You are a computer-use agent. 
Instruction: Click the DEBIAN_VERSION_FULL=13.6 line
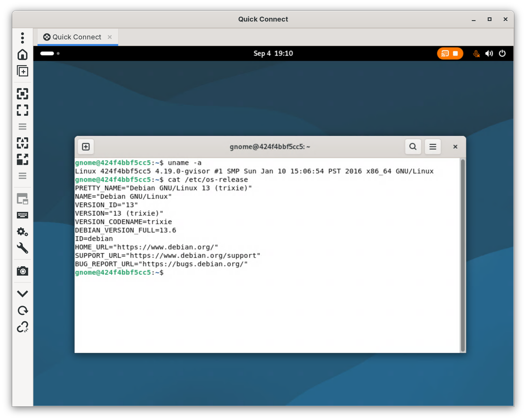click(125, 230)
